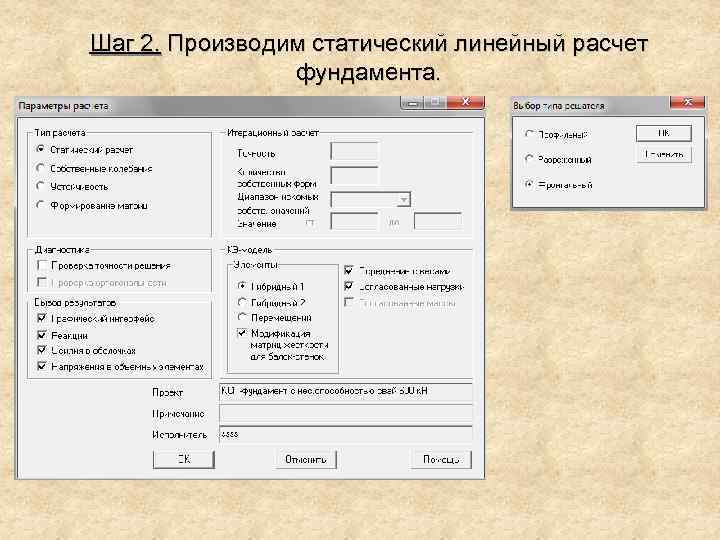
Task: Click OK in Выбор типа решателя
Action: 664,134
